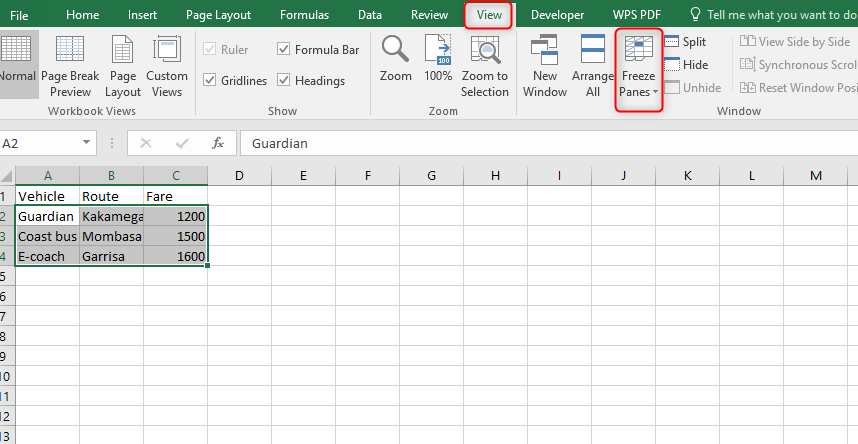This screenshot has height=444, width=858.
Task: Click the Tell me search box
Action: [x=780, y=15]
